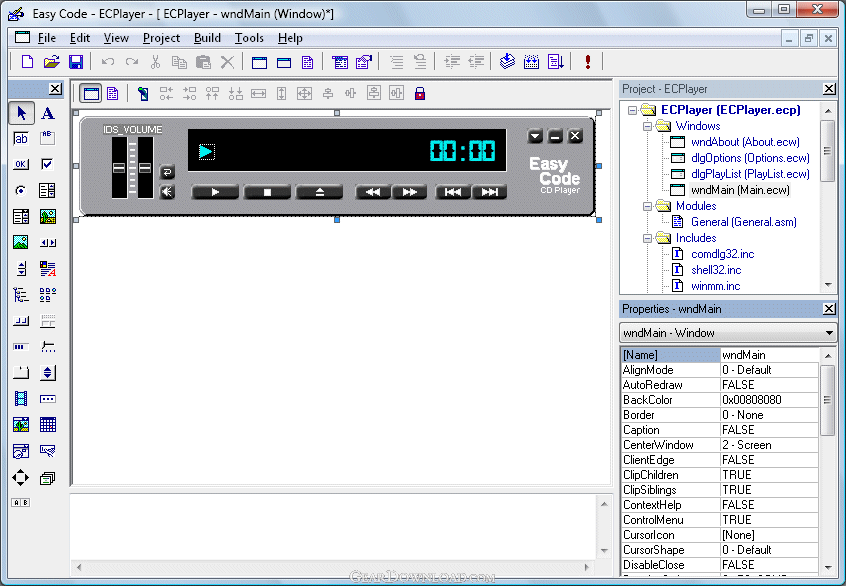Select the filmstrip animation control tool
The height and width of the screenshot is (586, 846).
click(x=21, y=399)
